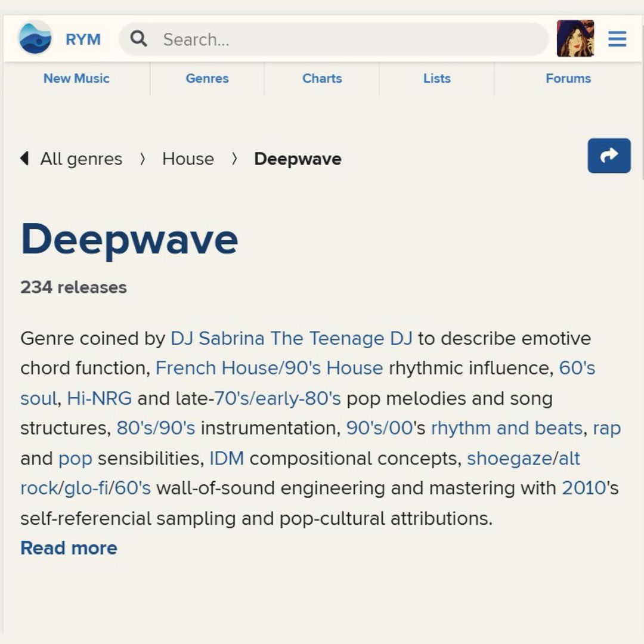Viewport: 644px width, 644px height.
Task: Select the House breadcrumb link
Action: pos(188,159)
